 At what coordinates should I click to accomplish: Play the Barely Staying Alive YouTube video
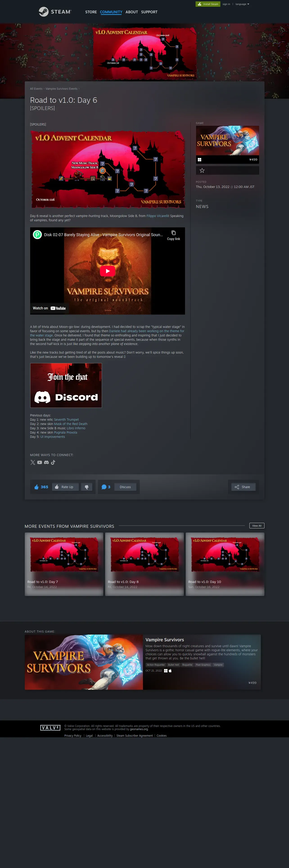click(108, 271)
